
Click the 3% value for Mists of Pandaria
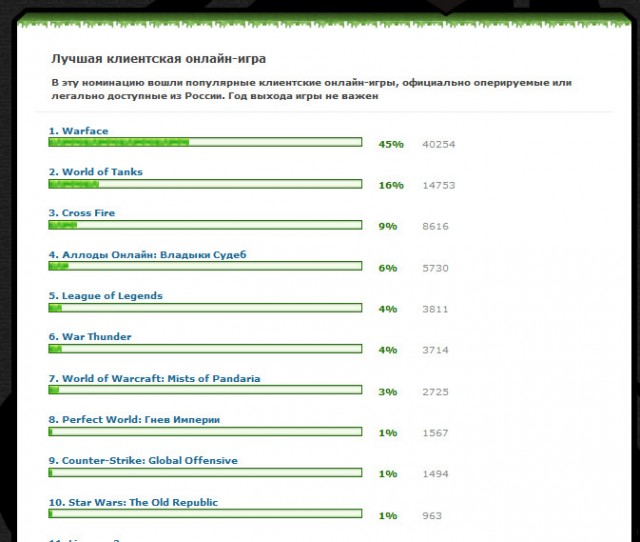point(388,392)
